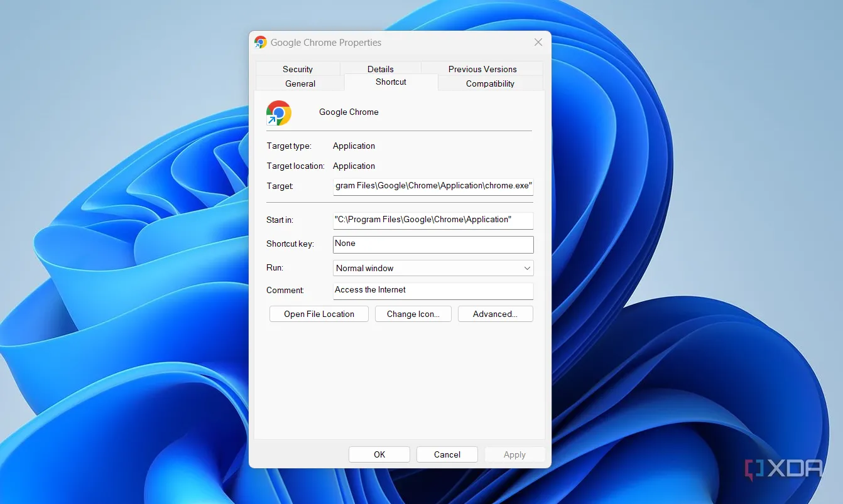Click the Target type label
843x504 pixels.
pos(288,146)
